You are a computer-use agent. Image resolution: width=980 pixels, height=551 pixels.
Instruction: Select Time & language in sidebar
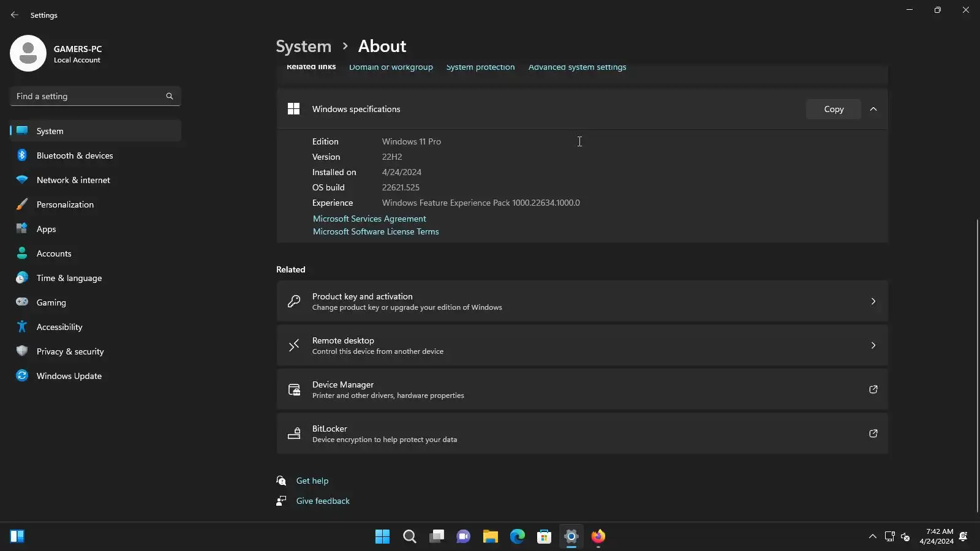click(x=96, y=278)
